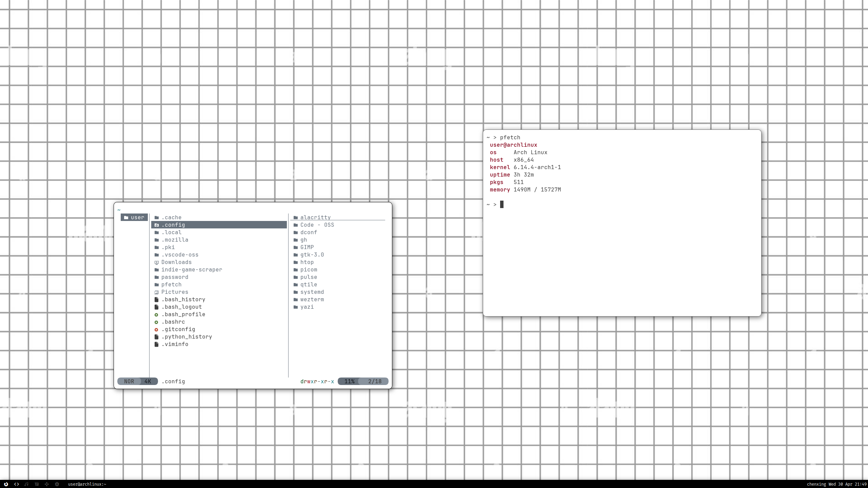Click the NOR mode indicator in yazi

pos(129,382)
